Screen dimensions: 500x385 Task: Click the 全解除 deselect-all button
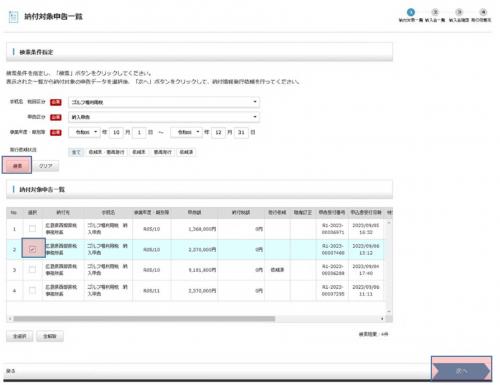(x=50, y=336)
